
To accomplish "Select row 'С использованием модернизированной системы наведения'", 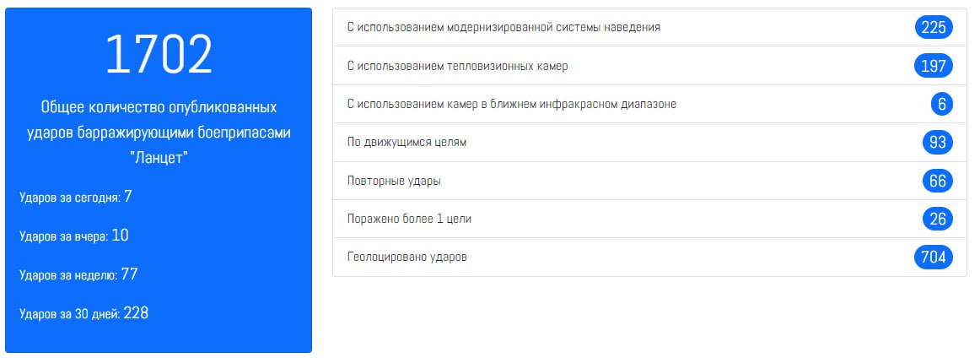I will 503,27.
